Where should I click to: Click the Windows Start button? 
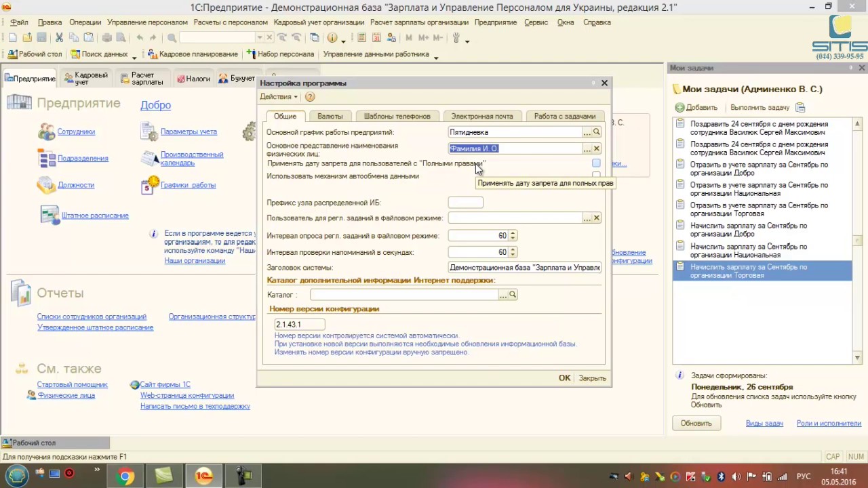click(17, 476)
